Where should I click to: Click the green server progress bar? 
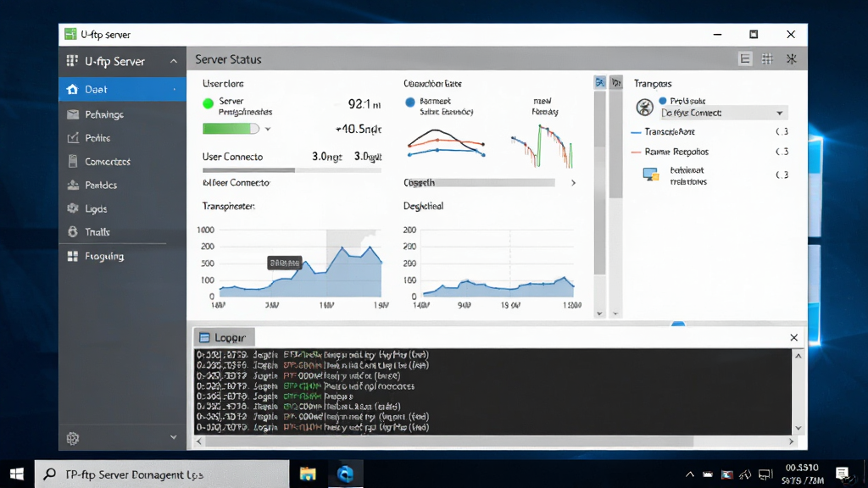(231, 129)
